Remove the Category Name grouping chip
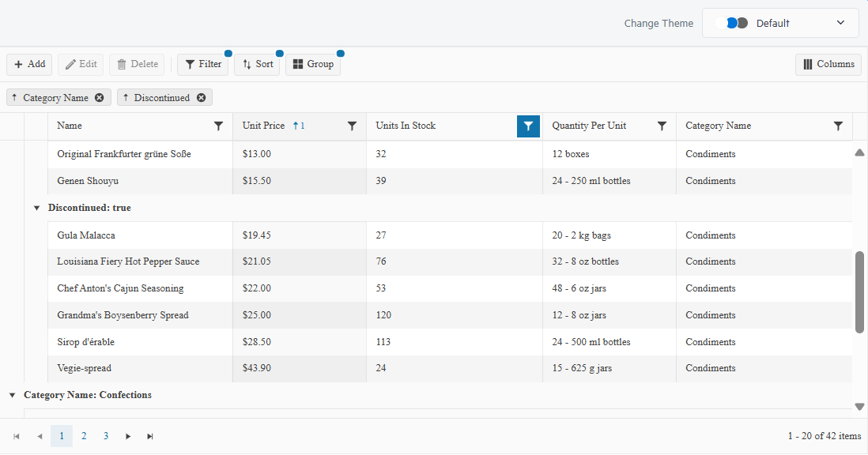The width and height of the screenshot is (868, 455). (x=99, y=97)
